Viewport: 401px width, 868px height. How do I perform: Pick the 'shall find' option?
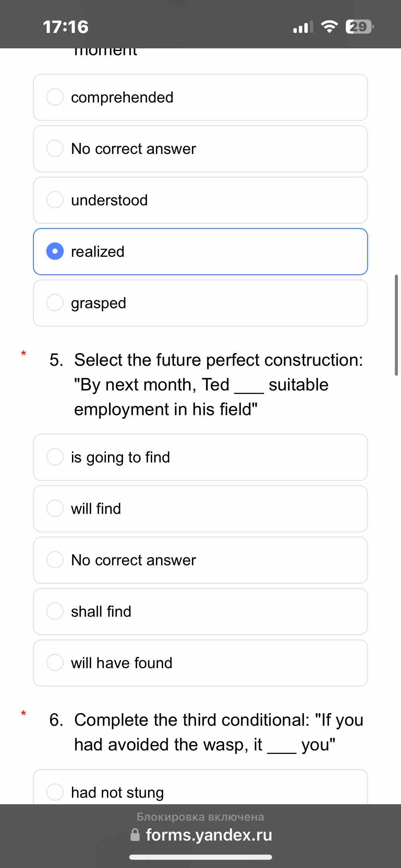pos(200,612)
